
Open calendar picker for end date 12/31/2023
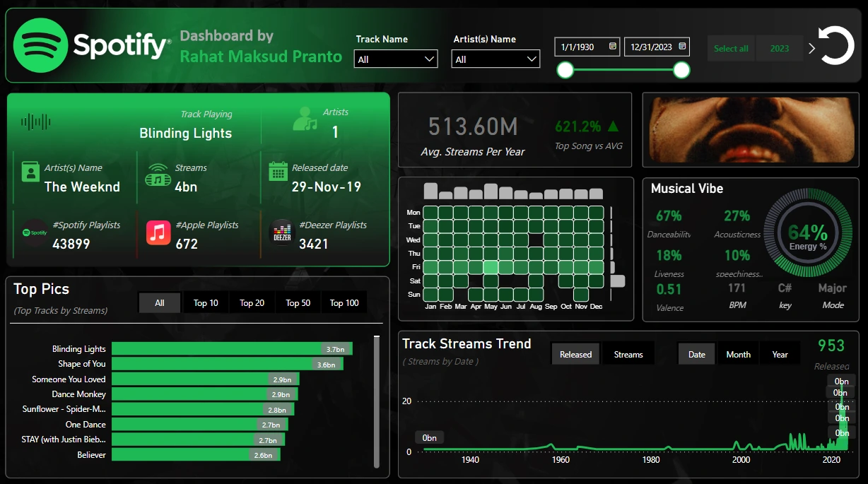point(682,47)
